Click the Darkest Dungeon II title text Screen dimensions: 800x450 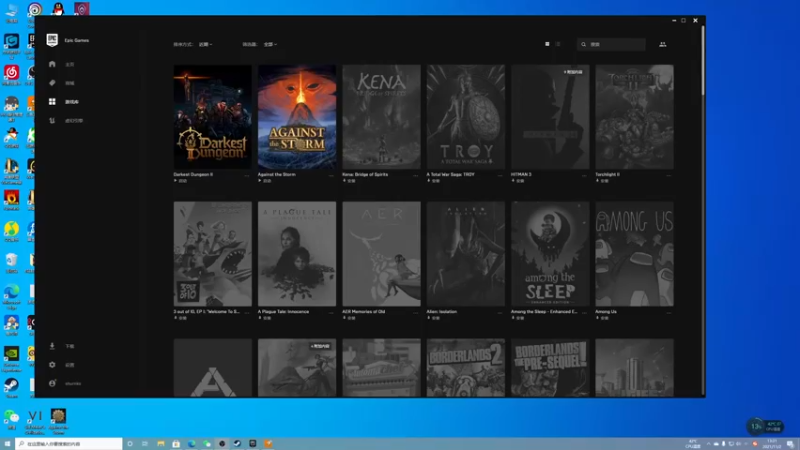(x=193, y=174)
